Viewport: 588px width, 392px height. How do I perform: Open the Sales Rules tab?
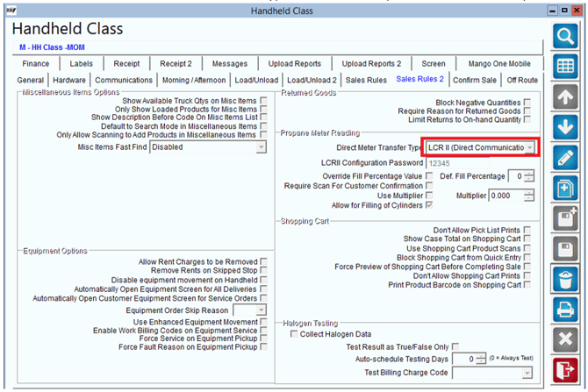tap(366, 80)
